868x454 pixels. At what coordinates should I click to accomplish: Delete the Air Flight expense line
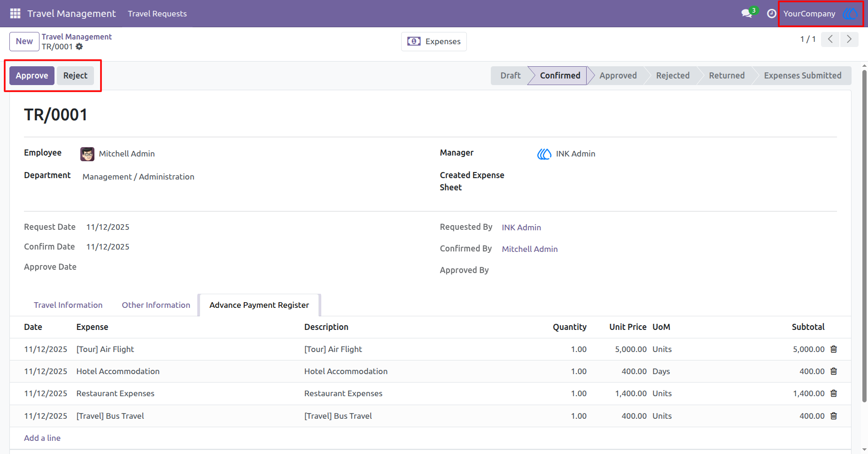point(834,349)
